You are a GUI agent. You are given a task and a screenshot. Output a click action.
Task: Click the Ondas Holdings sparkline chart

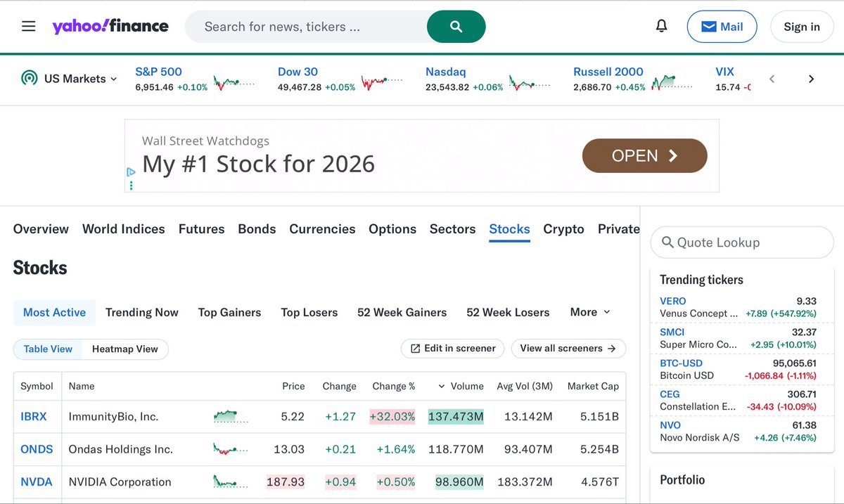tap(231, 449)
